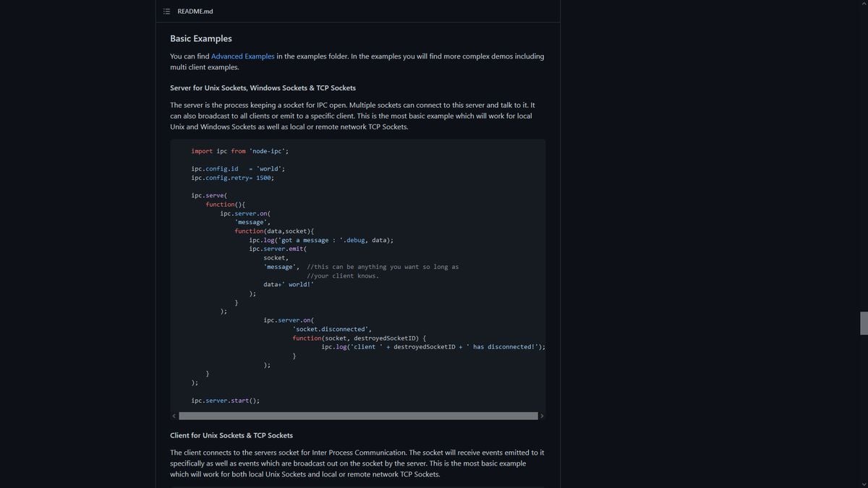Click the right scroll arrow under the code block
The image size is (868, 488).
point(541,415)
